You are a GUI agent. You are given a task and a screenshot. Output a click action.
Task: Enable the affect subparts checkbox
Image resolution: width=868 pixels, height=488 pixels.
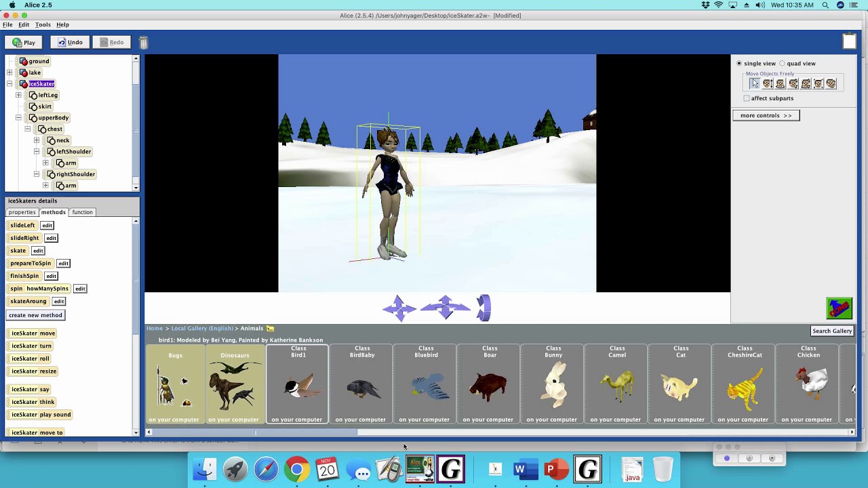(x=747, y=98)
